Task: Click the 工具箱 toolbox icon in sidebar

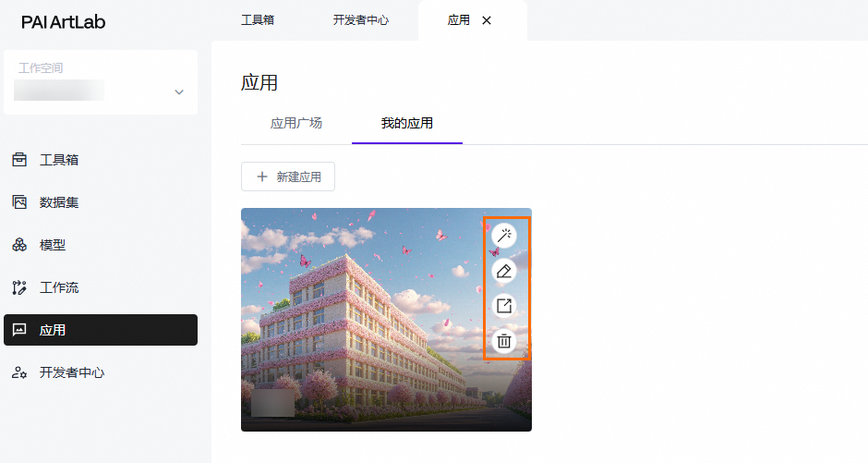Action: click(x=19, y=160)
